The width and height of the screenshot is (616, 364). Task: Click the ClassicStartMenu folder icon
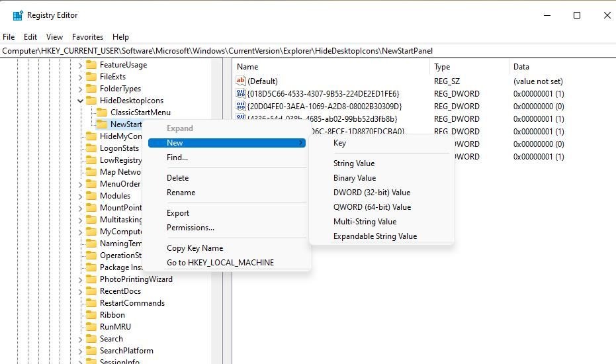pyautogui.click(x=102, y=112)
